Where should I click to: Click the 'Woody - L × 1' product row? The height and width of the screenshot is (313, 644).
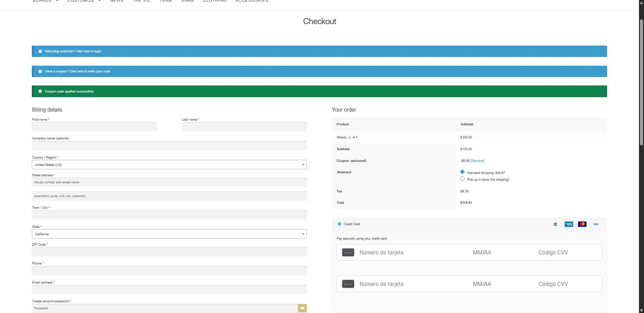(x=469, y=137)
